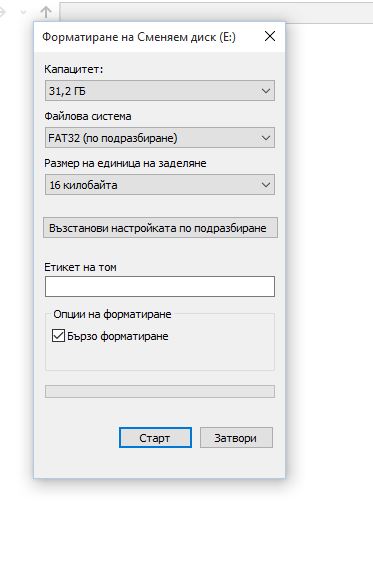Click the Бързо форматиране label text
The height and width of the screenshot is (563, 373).
coord(118,336)
